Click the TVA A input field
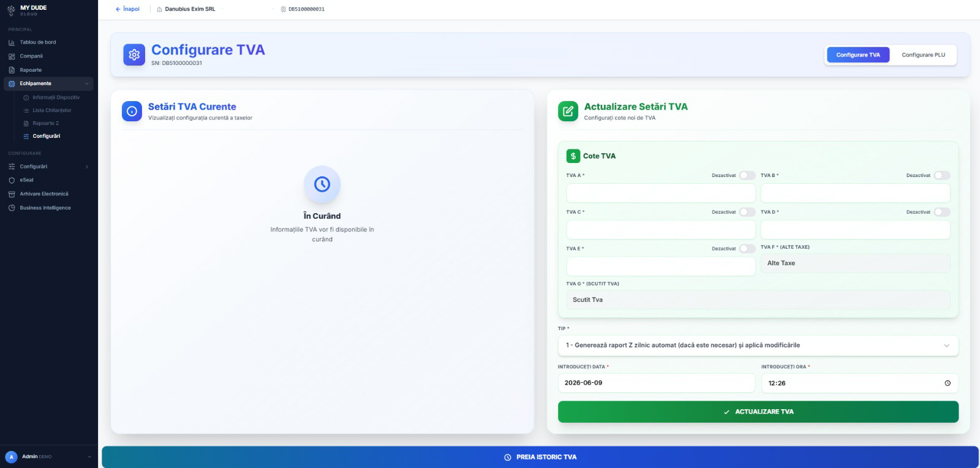980x468 pixels. coord(661,193)
